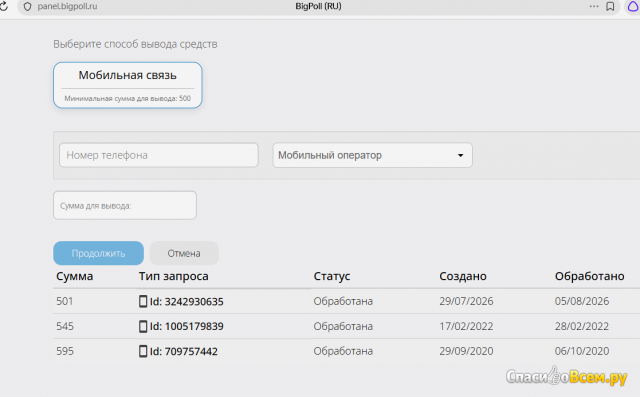The image size is (640, 397).
Task: Click the amount 545 cell
Action: coord(64,326)
